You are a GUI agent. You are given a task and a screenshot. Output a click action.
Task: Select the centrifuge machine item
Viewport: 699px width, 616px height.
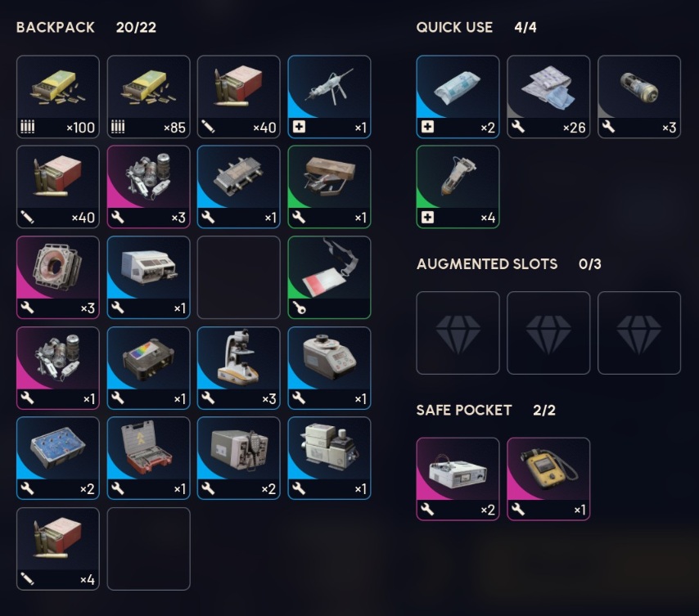pyautogui.click(x=329, y=368)
